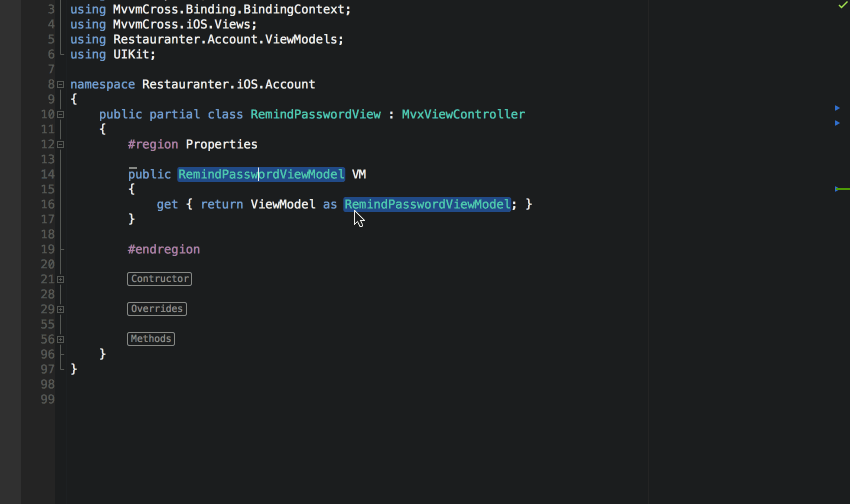This screenshot has height=504, width=850.
Task: Click the get keyword on line 16
Action: (167, 204)
